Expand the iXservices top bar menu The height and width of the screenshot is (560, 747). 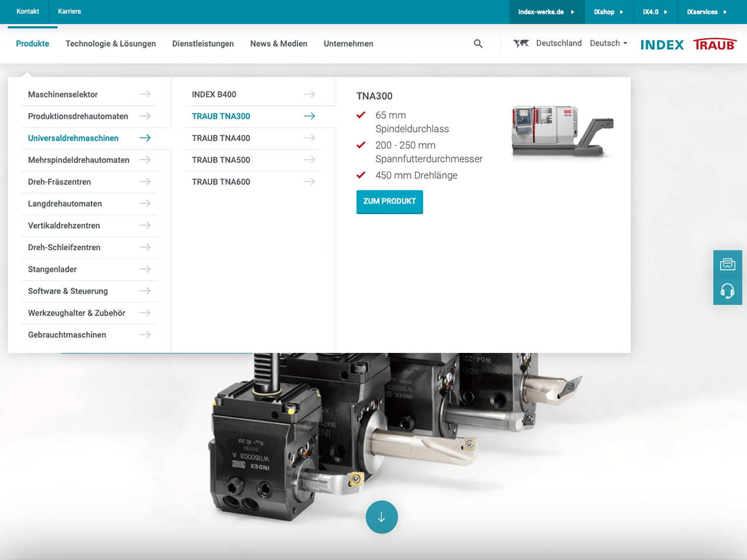coord(706,12)
